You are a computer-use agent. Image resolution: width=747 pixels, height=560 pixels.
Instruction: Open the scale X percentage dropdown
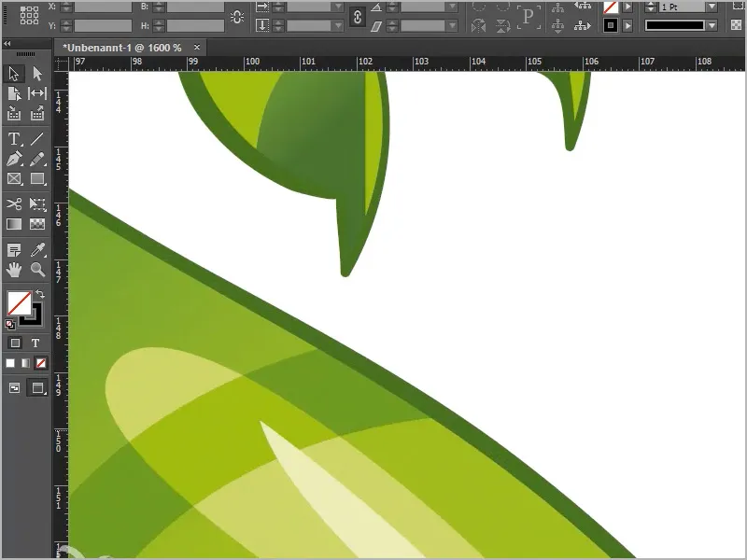click(338, 7)
